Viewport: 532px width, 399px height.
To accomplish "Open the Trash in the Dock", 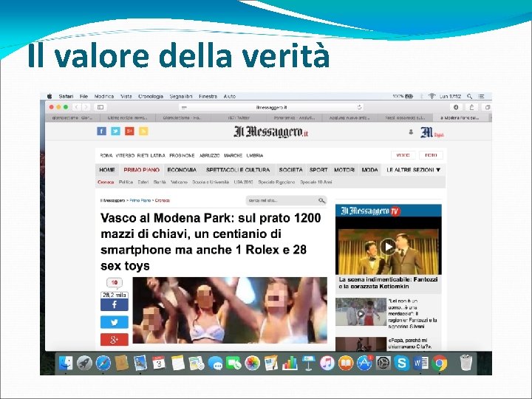I will tap(466, 362).
